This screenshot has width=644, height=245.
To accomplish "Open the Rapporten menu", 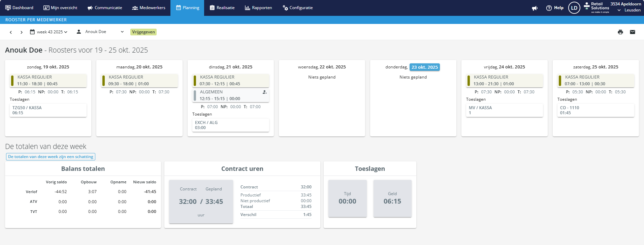I will 258,8.
